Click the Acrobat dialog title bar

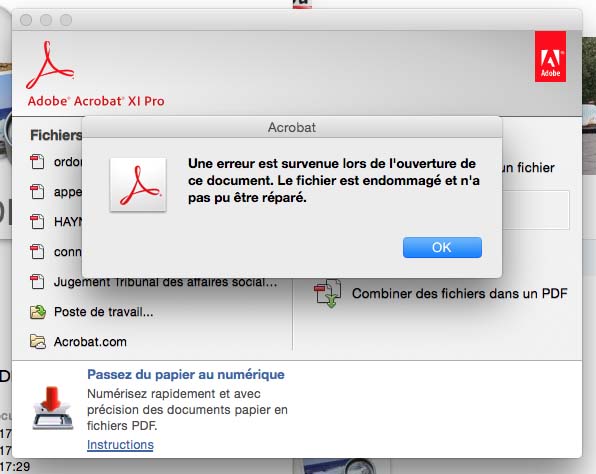(x=292, y=127)
